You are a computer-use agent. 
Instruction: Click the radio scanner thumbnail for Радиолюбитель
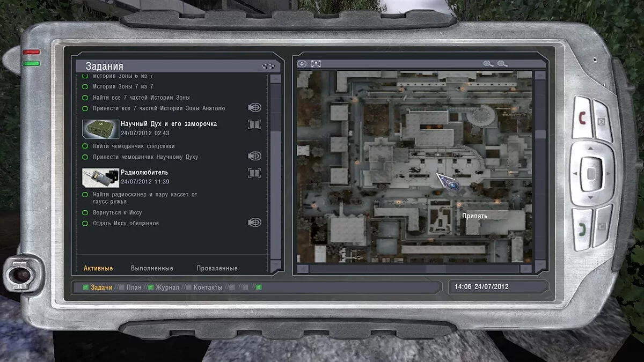(100, 178)
